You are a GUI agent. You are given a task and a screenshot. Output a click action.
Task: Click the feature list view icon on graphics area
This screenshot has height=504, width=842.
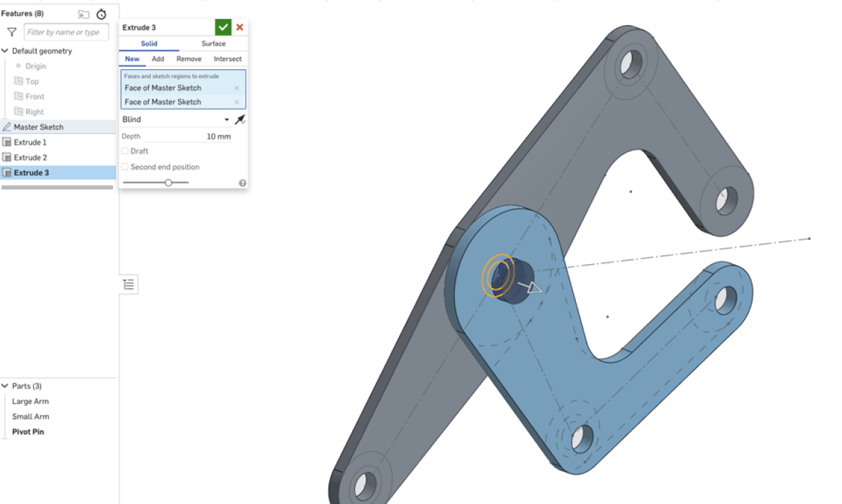[x=129, y=284]
